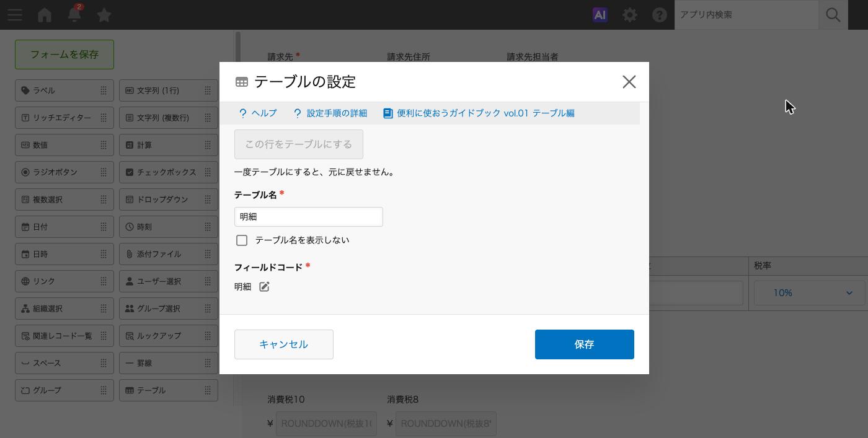Select the 日時 field item
The image size is (868, 438).
(64, 254)
